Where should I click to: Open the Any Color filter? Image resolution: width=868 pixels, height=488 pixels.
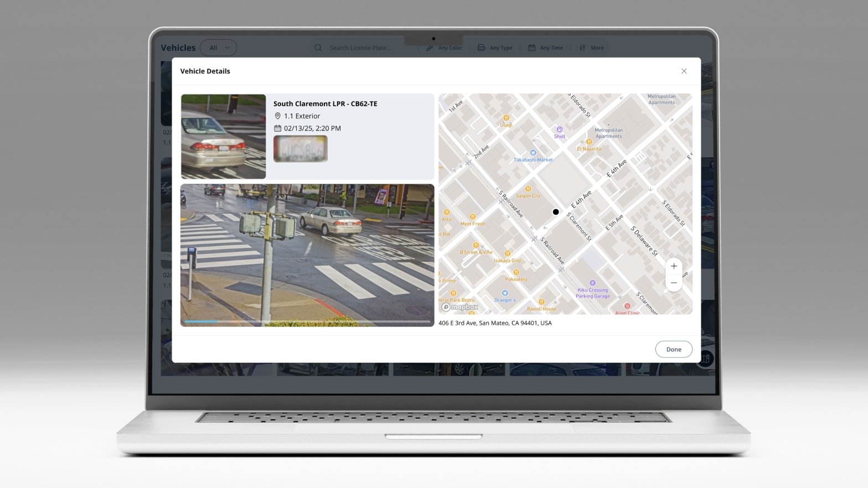tap(444, 48)
